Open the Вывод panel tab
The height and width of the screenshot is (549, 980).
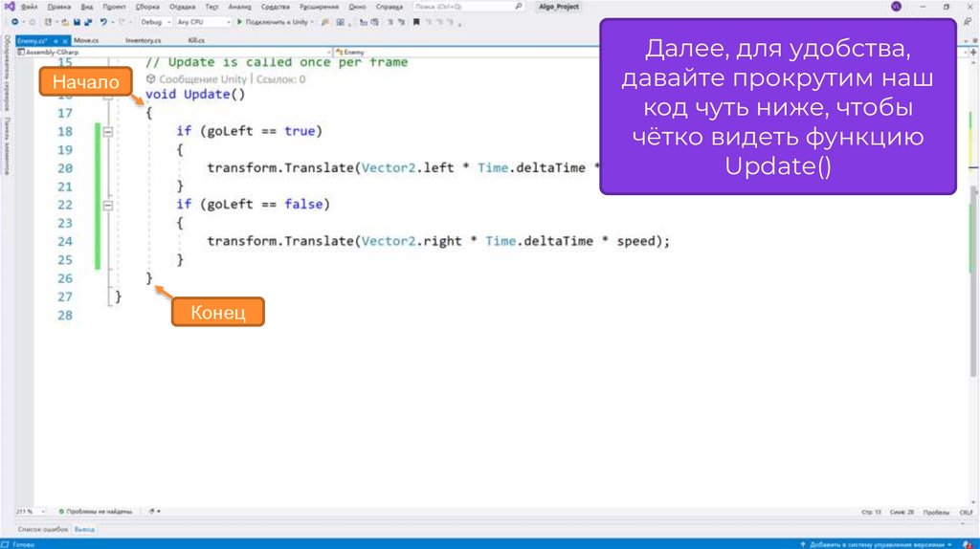click(x=85, y=528)
